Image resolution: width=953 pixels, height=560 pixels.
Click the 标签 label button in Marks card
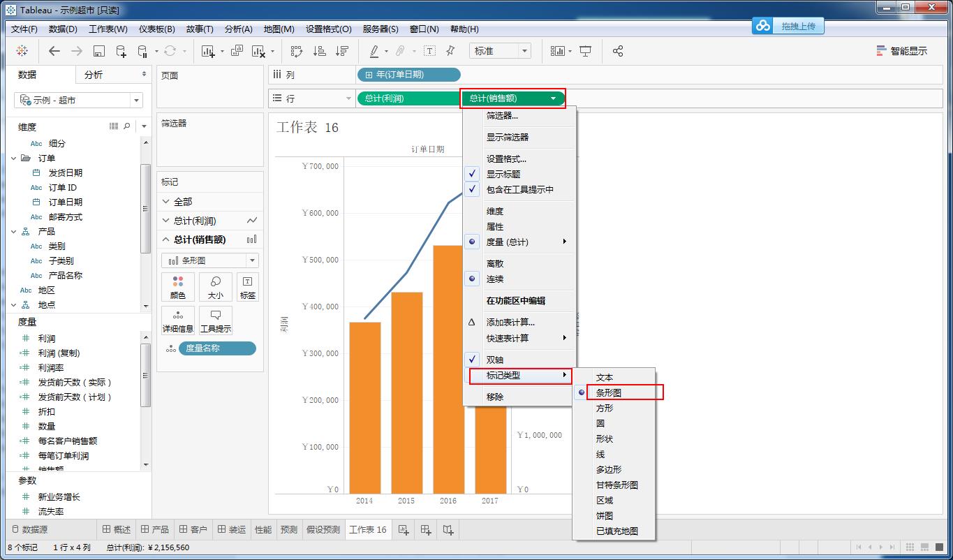(248, 287)
